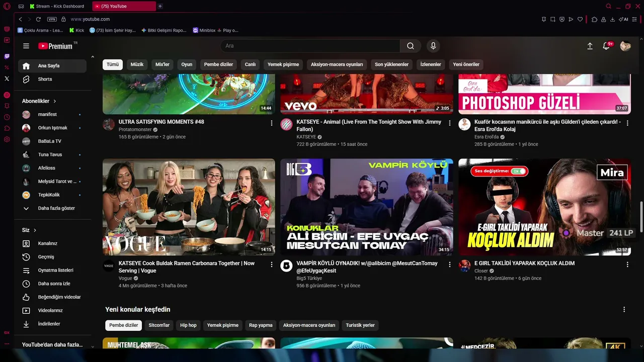This screenshot has height=362, width=644.
Task: Open browser downloads in the toolbar
Action: click(612, 19)
